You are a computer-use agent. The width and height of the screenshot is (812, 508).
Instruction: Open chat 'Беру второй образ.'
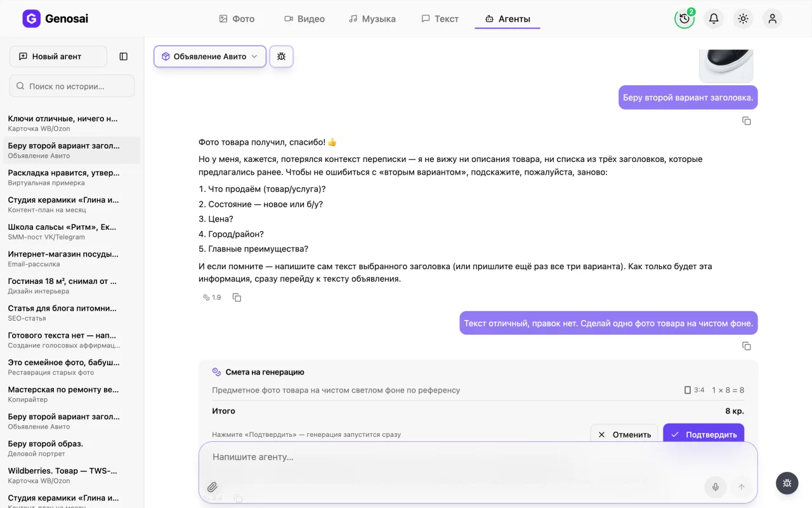(72, 448)
